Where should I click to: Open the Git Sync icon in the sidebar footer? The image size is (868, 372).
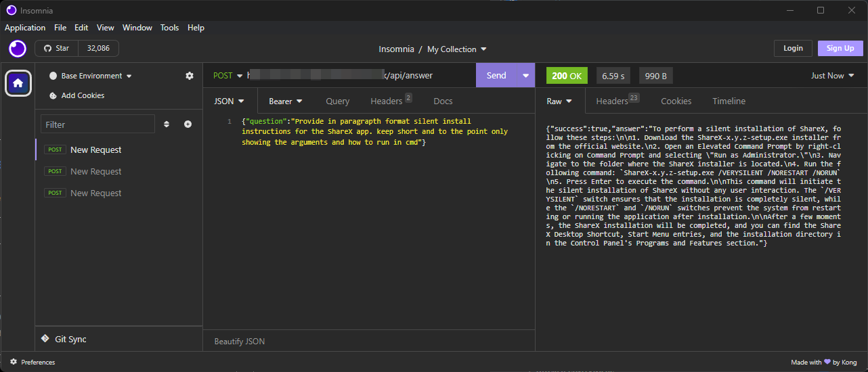(x=45, y=339)
